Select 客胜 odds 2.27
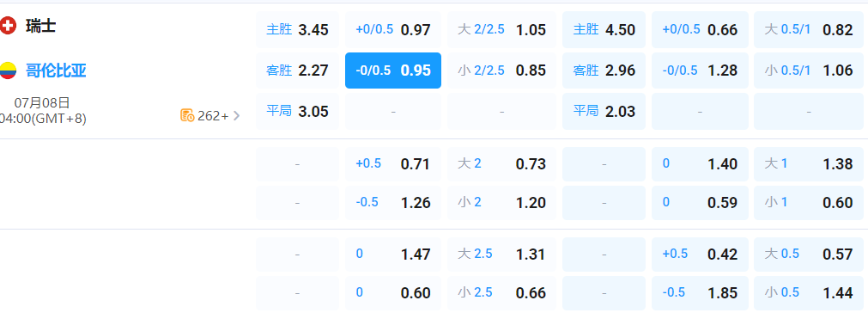Viewport: 868px width, 319px height. point(297,71)
